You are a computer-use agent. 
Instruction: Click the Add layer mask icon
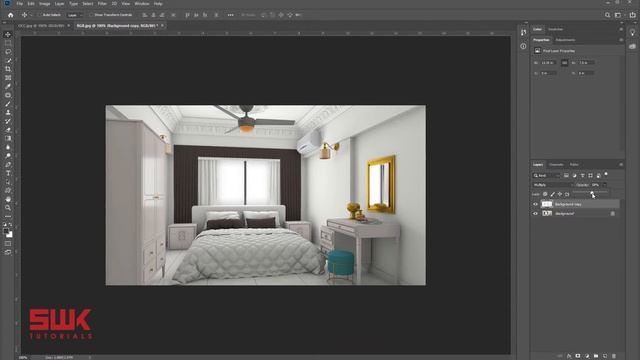[x=578, y=356]
